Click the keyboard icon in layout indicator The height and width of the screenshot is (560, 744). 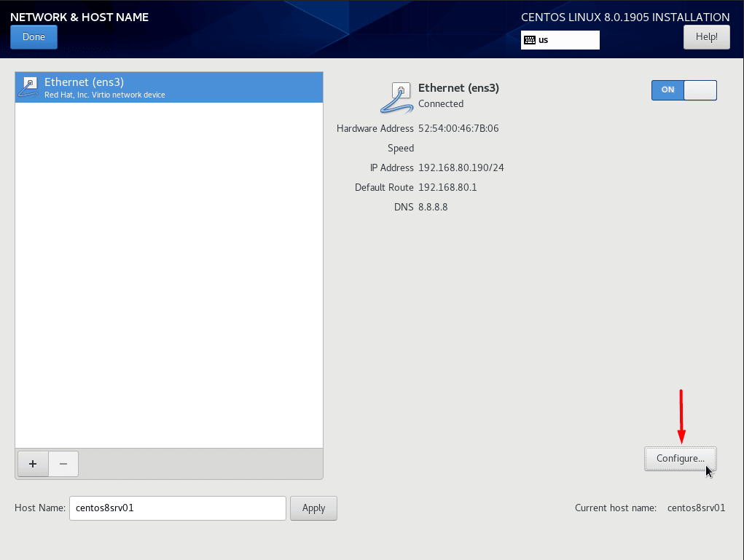530,40
